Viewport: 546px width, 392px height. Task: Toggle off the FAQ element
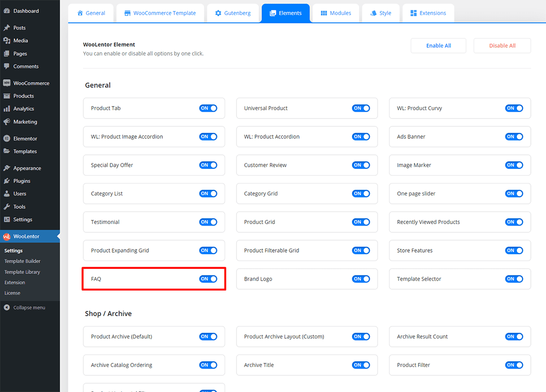coord(208,279)
